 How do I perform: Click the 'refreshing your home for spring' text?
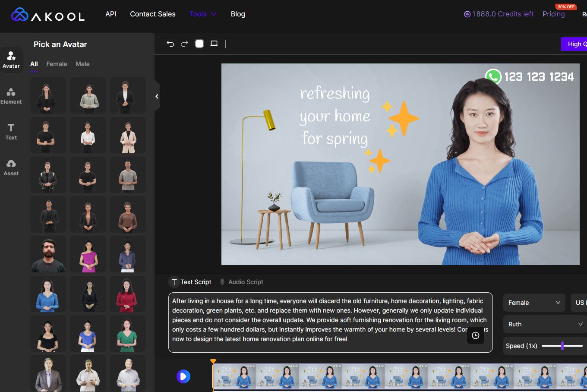point(335,116)
